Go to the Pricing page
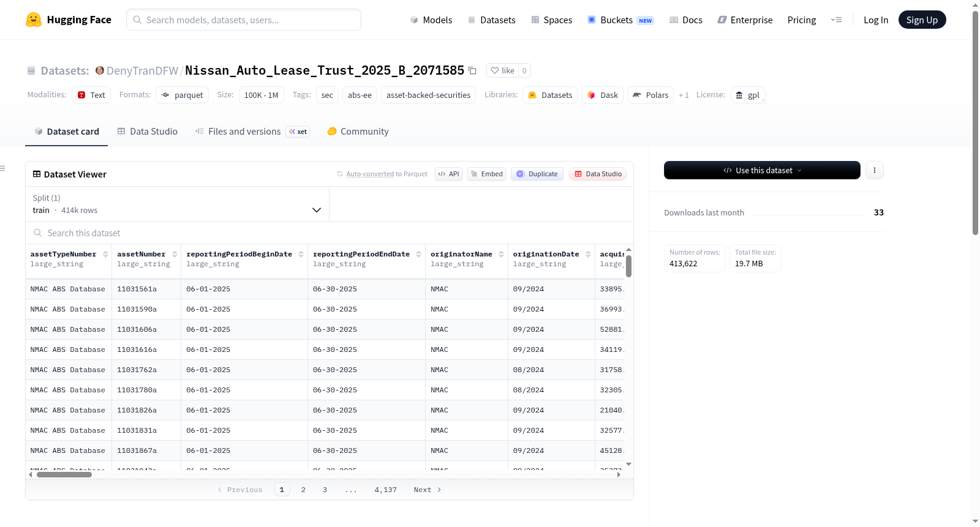The image size is (980, 527). click(x=802, y=20)
